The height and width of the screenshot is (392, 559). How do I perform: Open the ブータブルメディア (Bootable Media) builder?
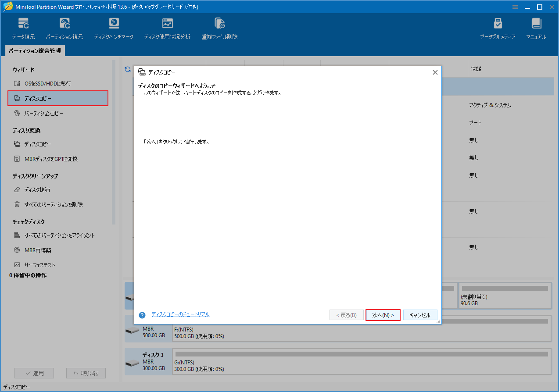point(498,28)
